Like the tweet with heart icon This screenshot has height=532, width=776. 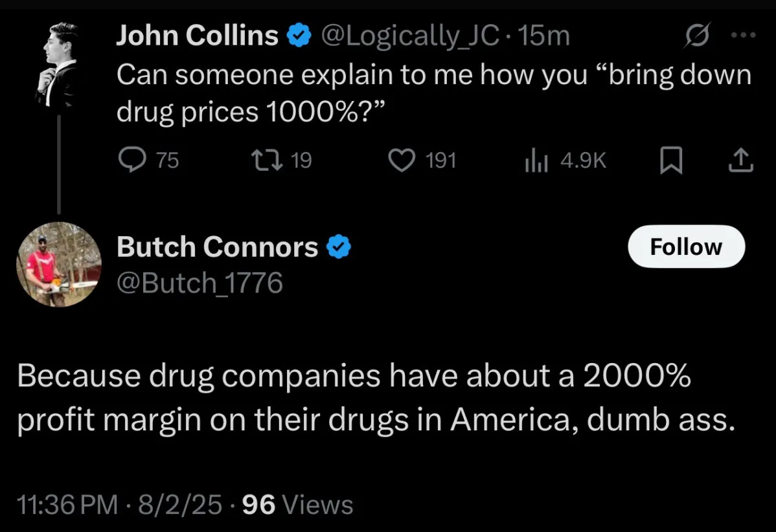(401, 161)
